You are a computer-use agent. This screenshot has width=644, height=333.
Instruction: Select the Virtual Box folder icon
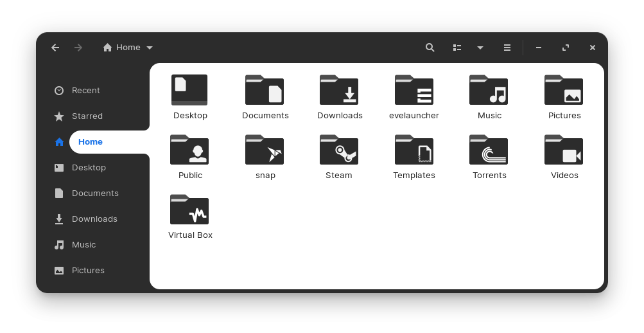pos(189,210)
